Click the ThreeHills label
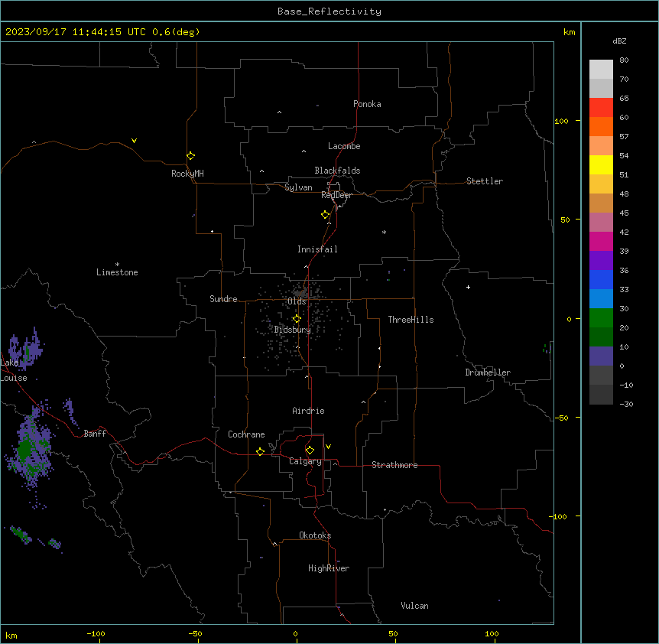 click(411, 320)
